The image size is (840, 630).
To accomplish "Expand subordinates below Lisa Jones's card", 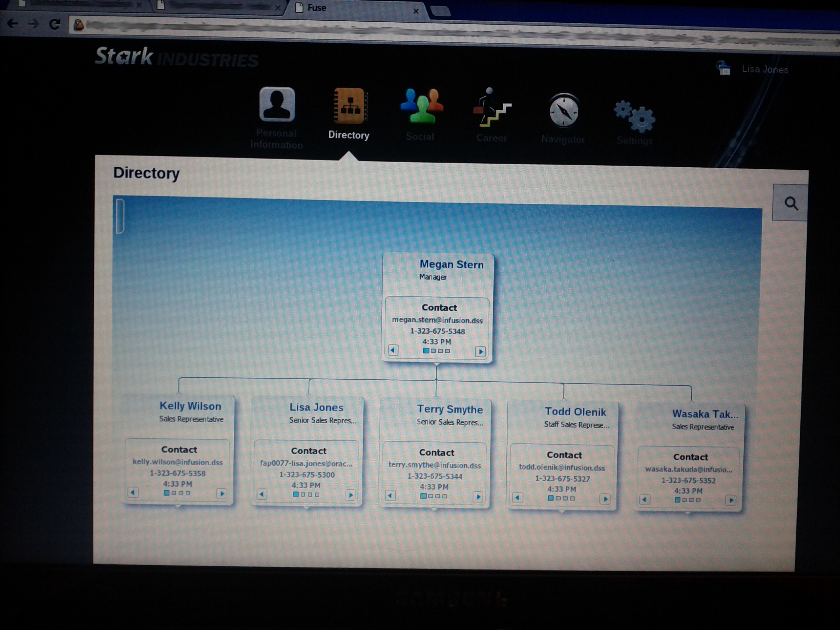I will point(307,508).
